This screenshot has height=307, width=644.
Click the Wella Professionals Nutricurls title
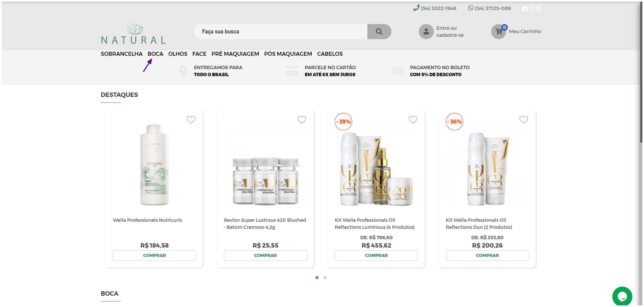[x=147, y=220]
